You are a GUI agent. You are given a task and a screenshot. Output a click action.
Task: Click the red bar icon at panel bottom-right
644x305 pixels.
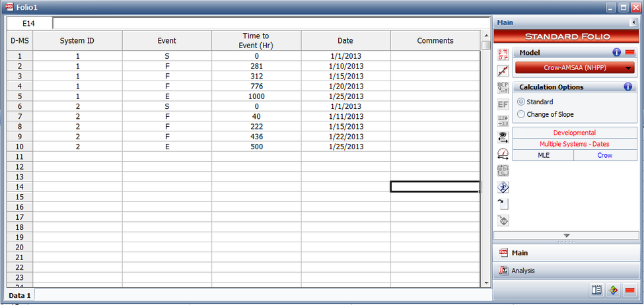[x=629, y=290]
